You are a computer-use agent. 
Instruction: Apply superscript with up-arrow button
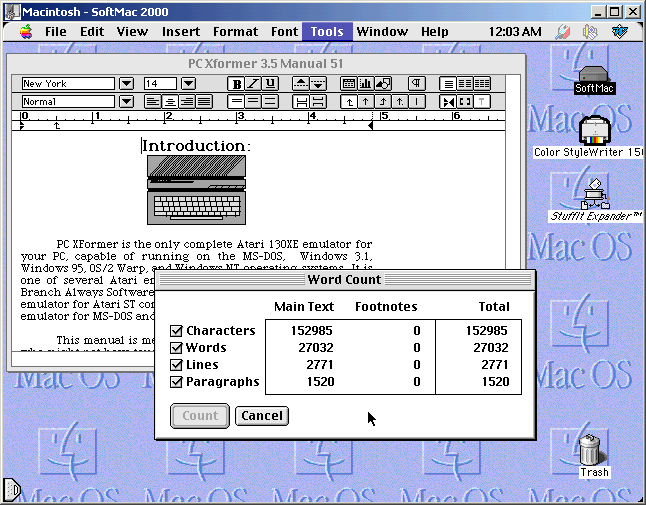point(301,84)
